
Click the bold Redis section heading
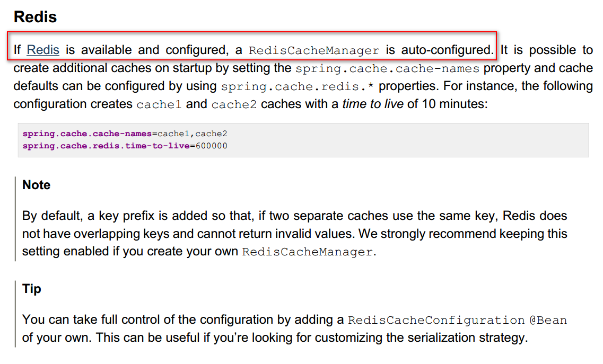click(35, 16)
